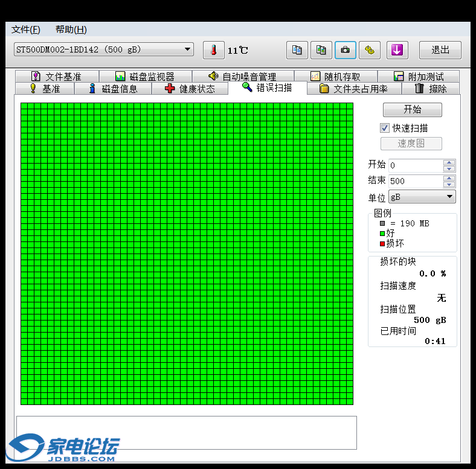Switch to the 附加测试 tab
476x469 pixels.
tap(419, 76)
